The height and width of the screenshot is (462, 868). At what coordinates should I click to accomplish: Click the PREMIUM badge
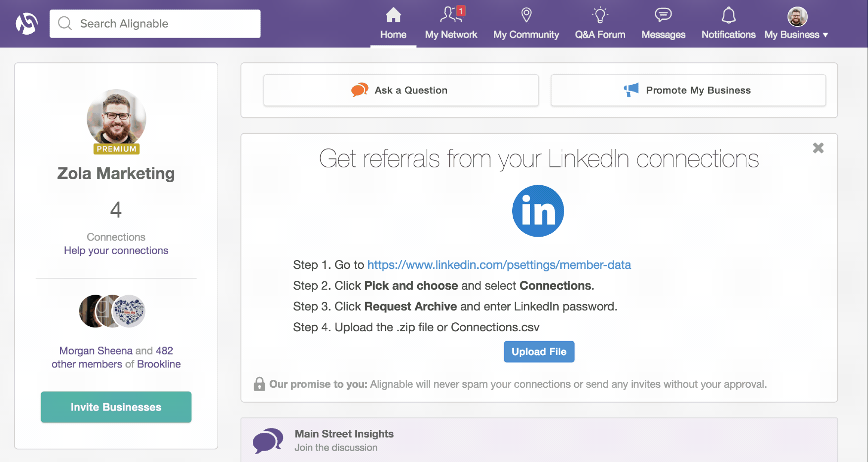116,149
